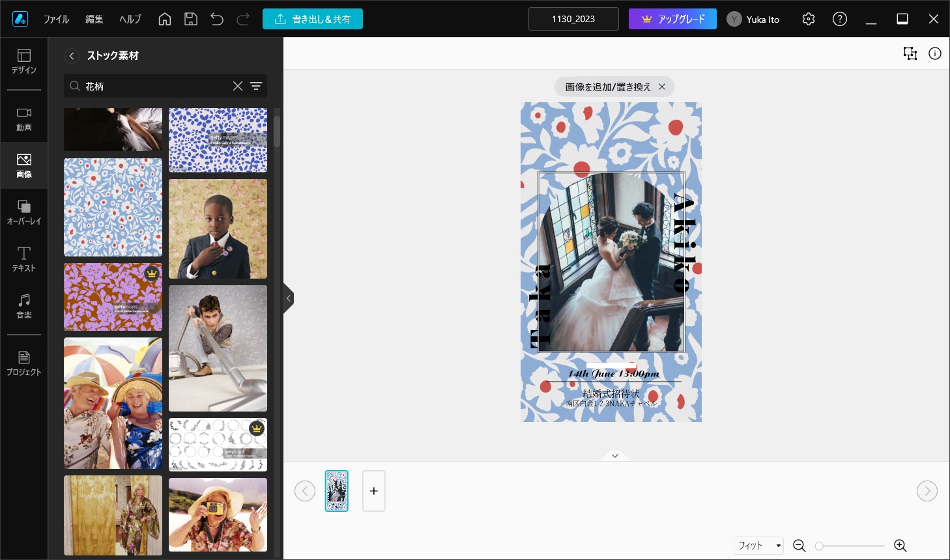Close the application window
Image resolution: width=950 pixels, height=560 pixels.
pyautogui.click(x=934, y=19)
